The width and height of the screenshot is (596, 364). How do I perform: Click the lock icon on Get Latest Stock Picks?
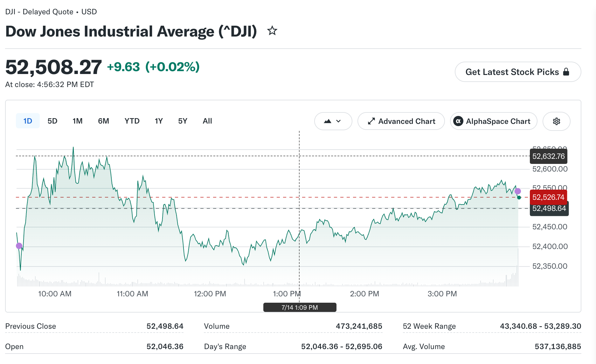click(566, 72)
